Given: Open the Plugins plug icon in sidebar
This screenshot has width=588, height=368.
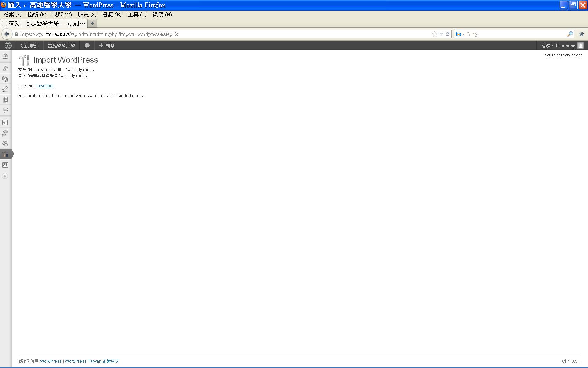Looking at the screenshot, I should 5,133.
